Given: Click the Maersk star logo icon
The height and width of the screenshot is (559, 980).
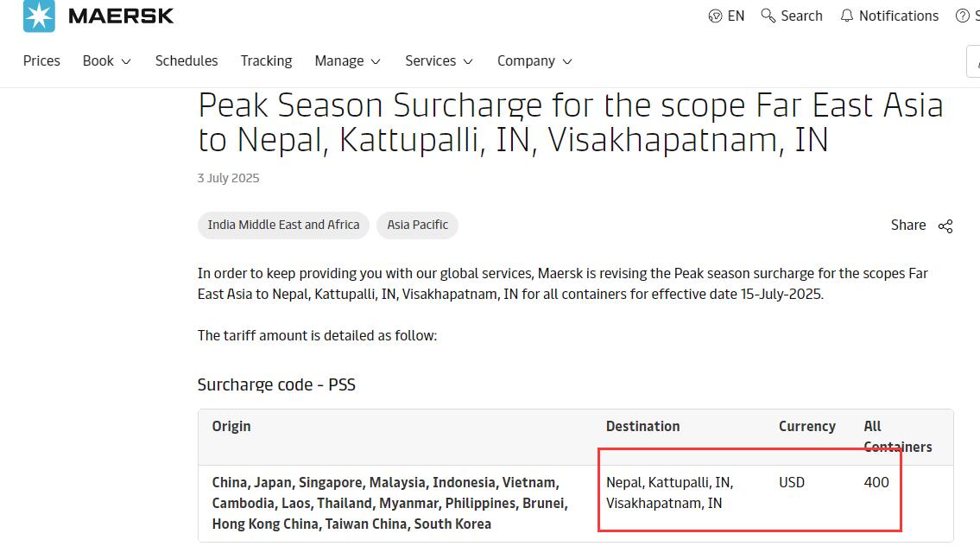Looking at the screenshot, I should click(x=39, y=16).
